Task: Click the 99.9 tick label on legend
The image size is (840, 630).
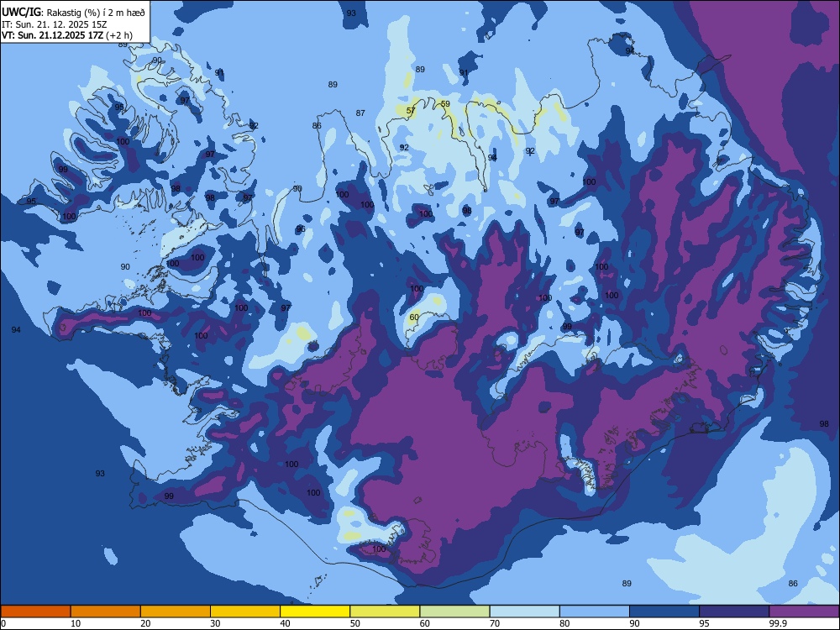Action: pos(777,623)
